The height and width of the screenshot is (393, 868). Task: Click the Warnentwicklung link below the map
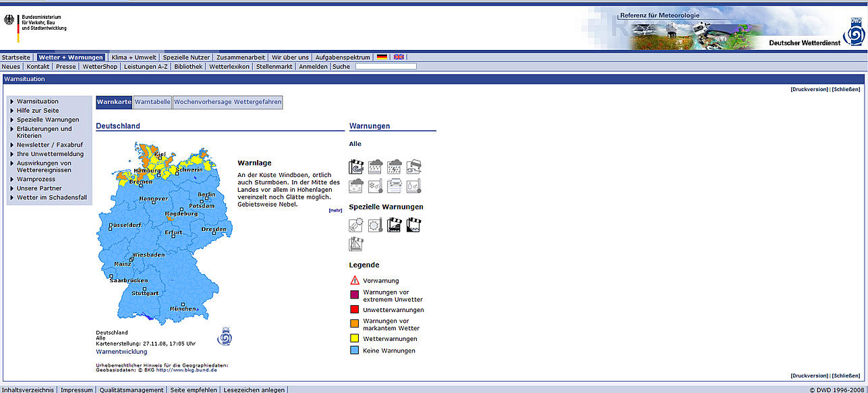tap(121, 352)
